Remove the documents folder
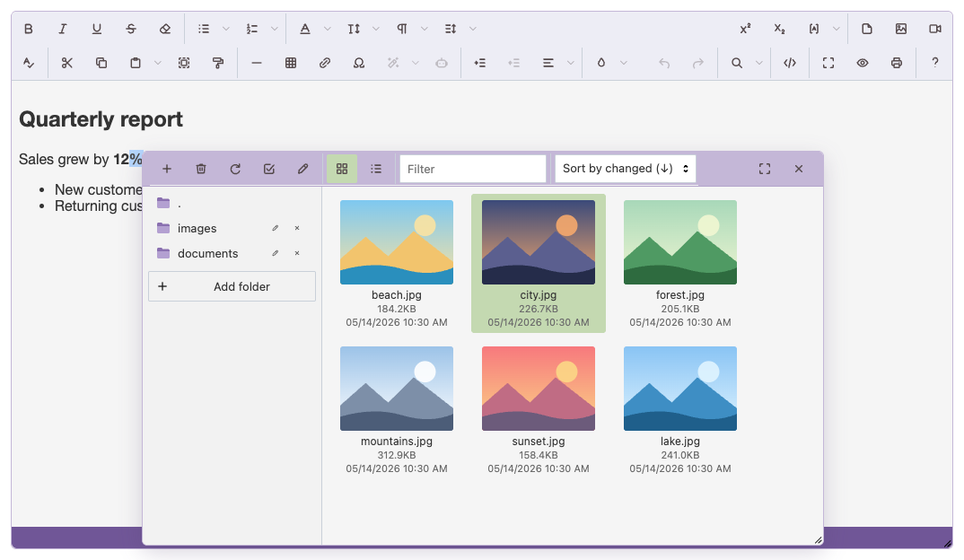 tap(297, 253)
